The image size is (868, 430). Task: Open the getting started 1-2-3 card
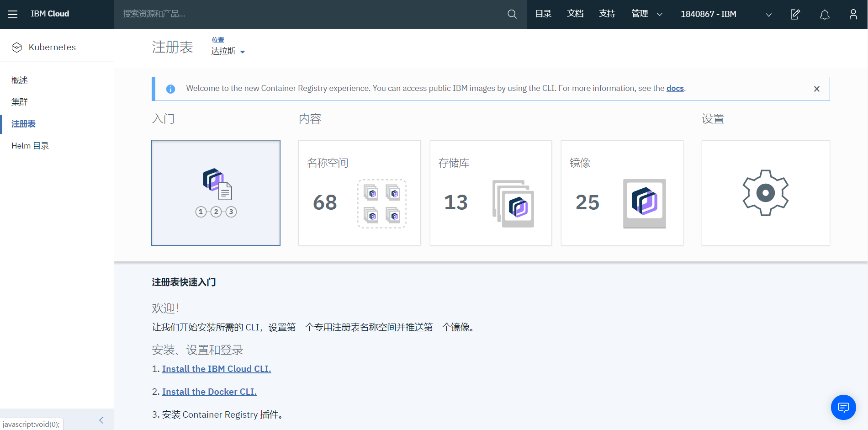pos(216,193)
